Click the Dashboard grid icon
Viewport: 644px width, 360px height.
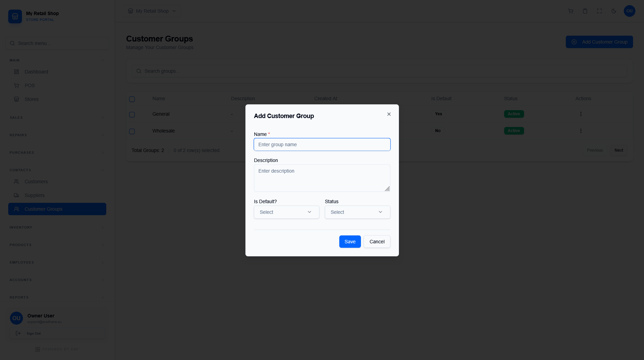pos(16,72)
